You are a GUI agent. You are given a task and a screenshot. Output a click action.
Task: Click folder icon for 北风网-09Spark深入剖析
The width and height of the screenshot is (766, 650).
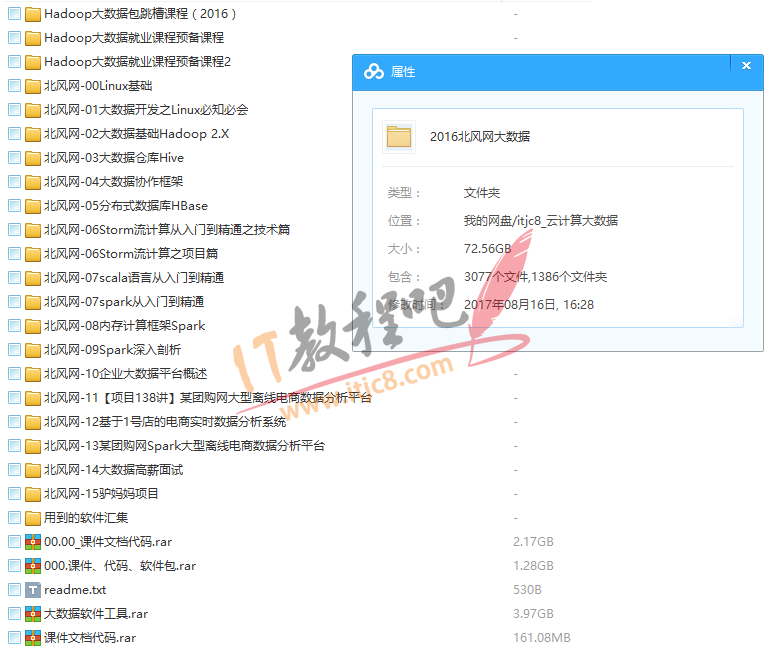point(33,350)
